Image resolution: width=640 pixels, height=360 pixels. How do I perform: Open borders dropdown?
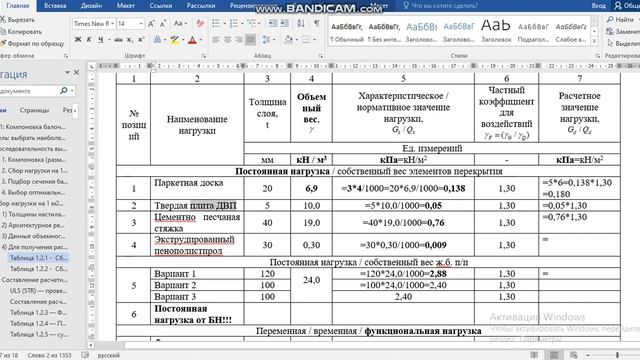[x=316, y=40]
